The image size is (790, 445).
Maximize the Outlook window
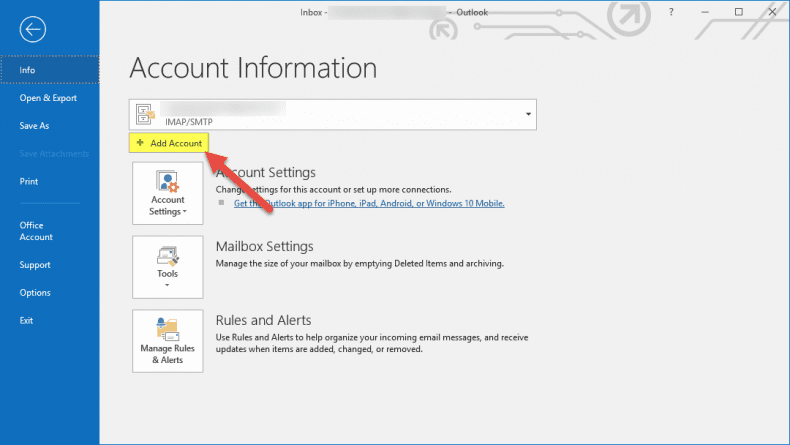[739, 12]
